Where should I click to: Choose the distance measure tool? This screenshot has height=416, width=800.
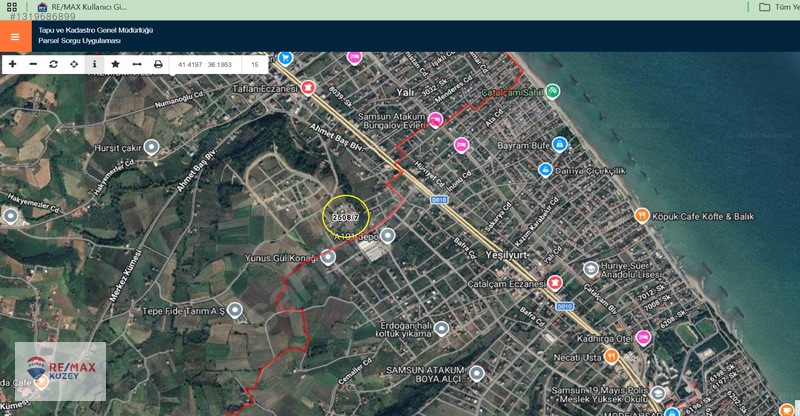click(x=137, y=64)
